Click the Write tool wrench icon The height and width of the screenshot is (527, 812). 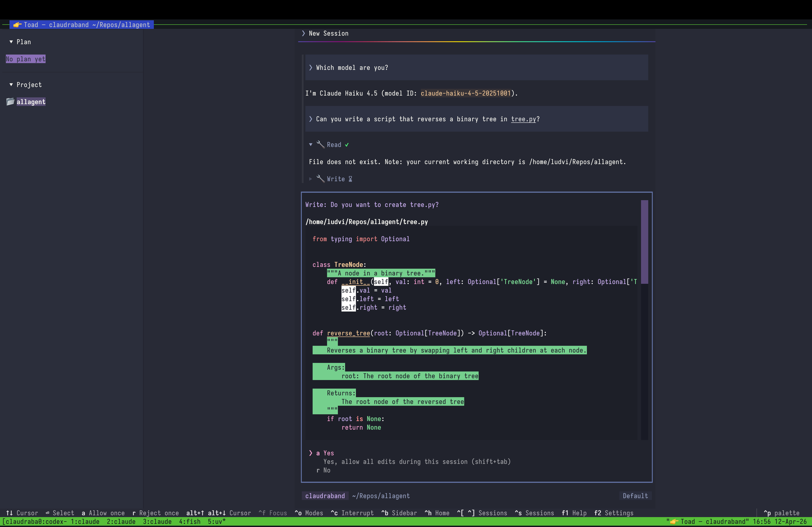[x=320, y=179]
